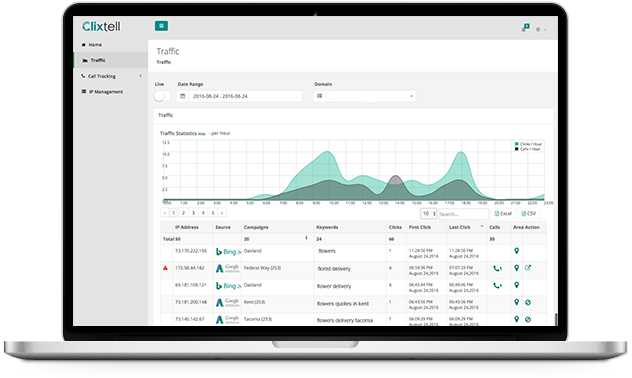The height and width of the screenshot is (378, 632).
Task: Click the Hide link next to Traffic Statistics
Action: [202, 134]
